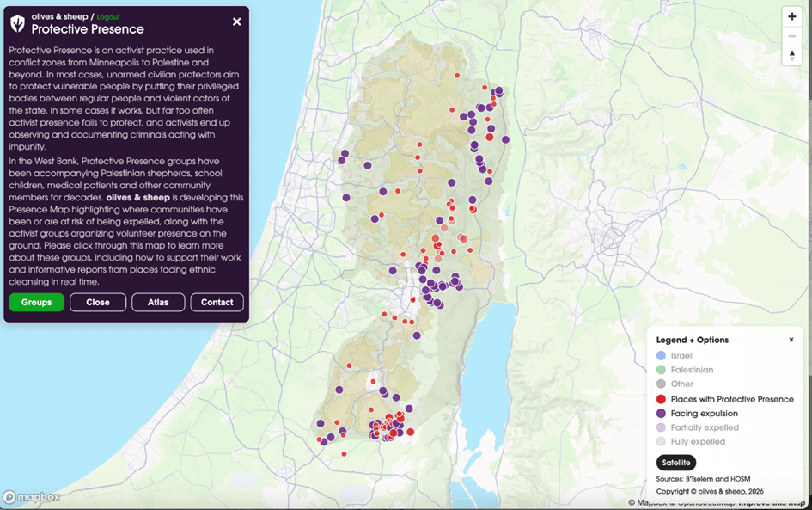The image size is (812, 510).
Task: Open the Groups section
Action: (x=37, y=303)
